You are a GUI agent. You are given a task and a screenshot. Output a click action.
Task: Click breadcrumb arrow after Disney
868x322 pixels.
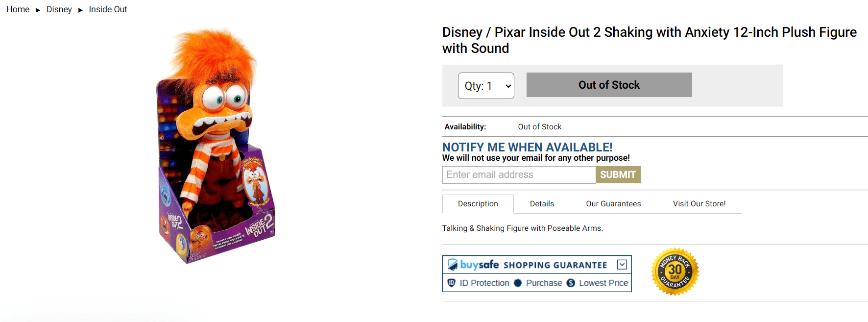tap(80, 10)
